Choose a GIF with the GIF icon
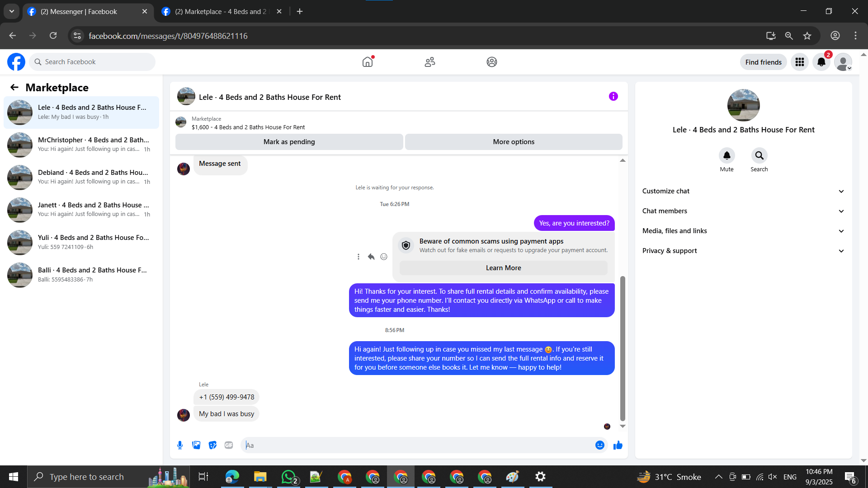Screen dimensions: 868x488 229,445
